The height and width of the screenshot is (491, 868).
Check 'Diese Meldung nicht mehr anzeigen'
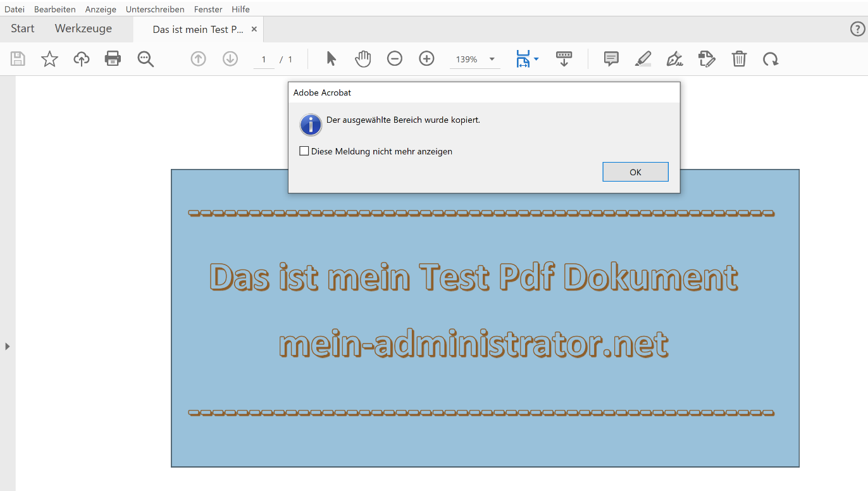tap(304, 151)
